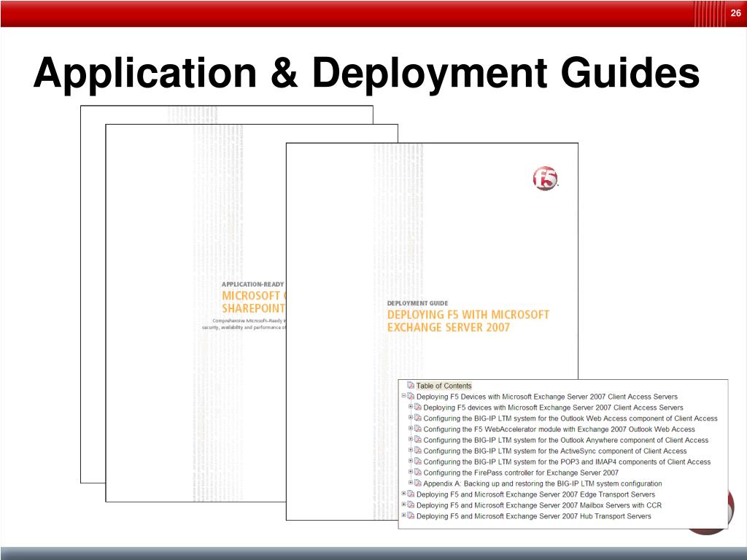Click the bookmark icon for POP3 and IMAP4 components
This screenshot has height=560, width=747.
pyautogui.click(x=418, y=462)
